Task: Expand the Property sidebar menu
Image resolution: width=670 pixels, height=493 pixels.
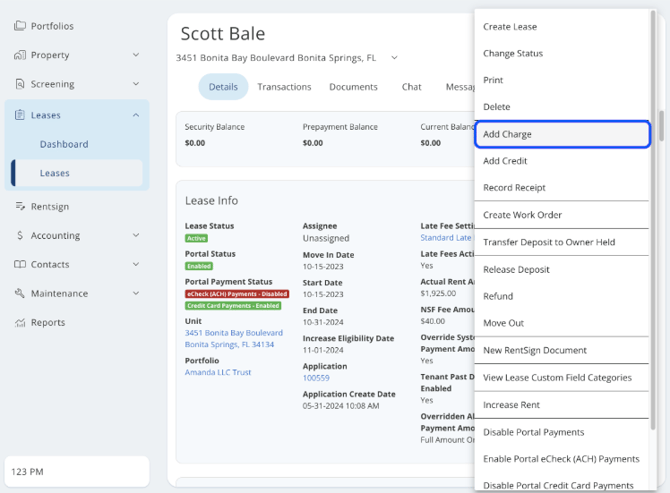Action: click(x=136, y=55)
